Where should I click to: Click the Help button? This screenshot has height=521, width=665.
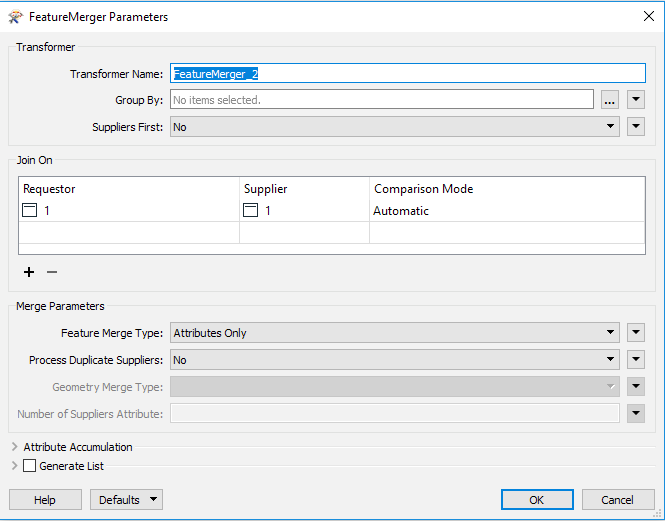pos(45,500)
